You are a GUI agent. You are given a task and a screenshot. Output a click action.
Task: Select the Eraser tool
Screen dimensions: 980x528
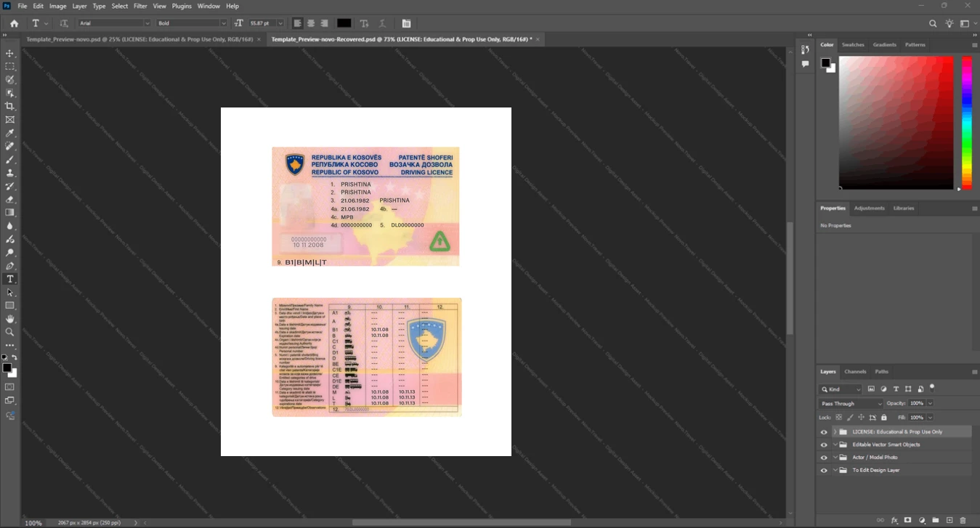point(10,199)
